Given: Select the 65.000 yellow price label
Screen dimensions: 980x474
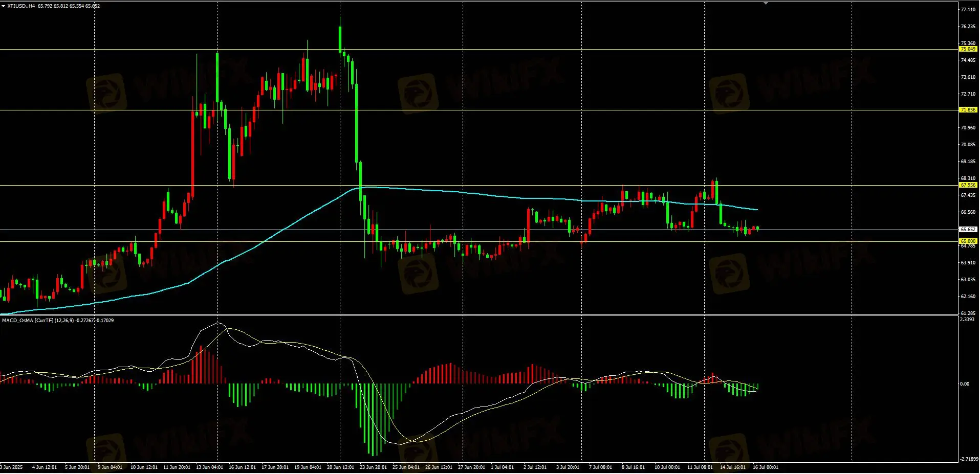Looking at the screenshot, I should tap(968, 241).
